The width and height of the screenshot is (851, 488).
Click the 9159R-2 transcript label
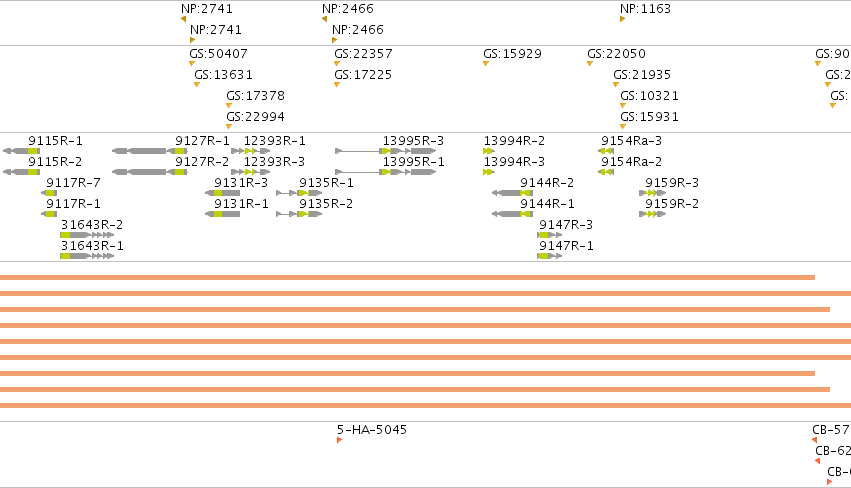[x=672, y=204]
